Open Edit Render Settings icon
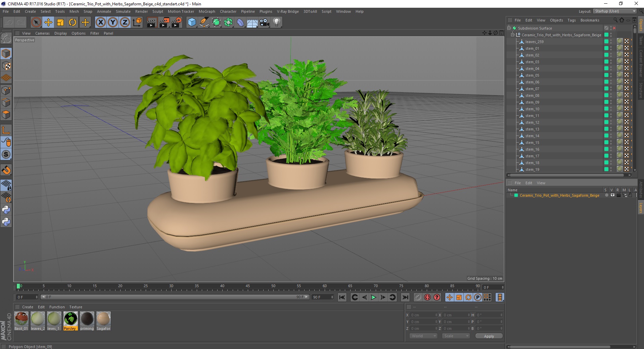The width and height of the screenshot is (644, 349). tap(177, 23)
